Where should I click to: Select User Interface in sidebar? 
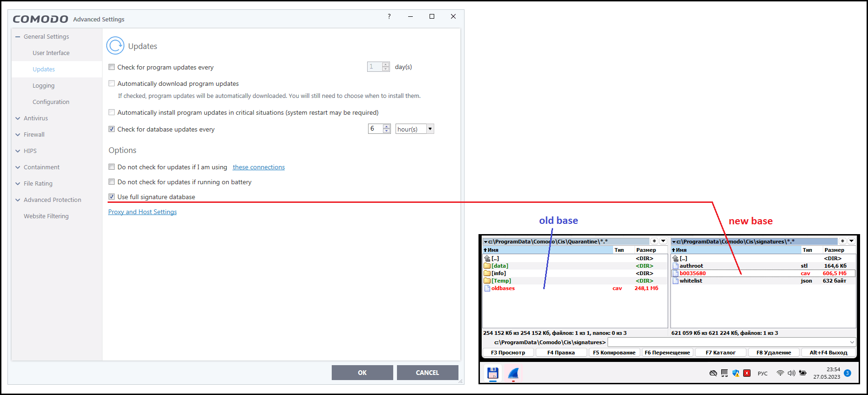coord(51,53)
